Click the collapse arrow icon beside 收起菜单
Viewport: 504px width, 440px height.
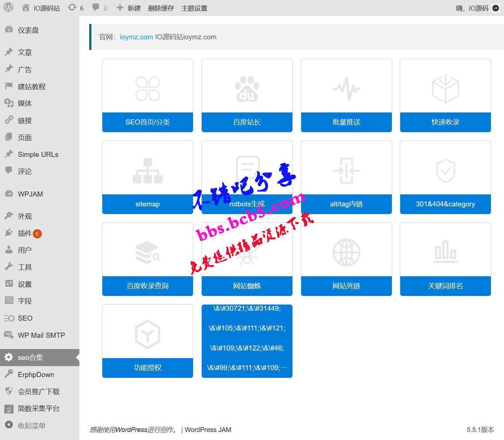pos(9,425)
